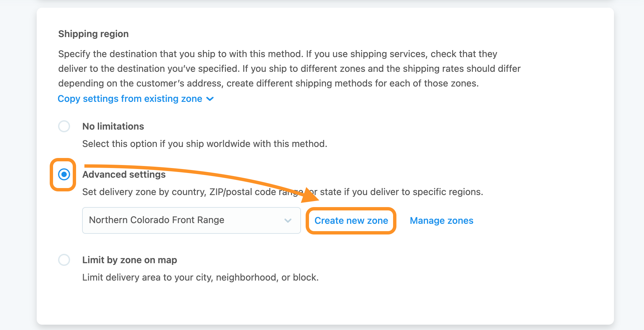The image size is (644, 330).
Task: Click the Specify the destination intro paragraph
Action: [289, 68]
